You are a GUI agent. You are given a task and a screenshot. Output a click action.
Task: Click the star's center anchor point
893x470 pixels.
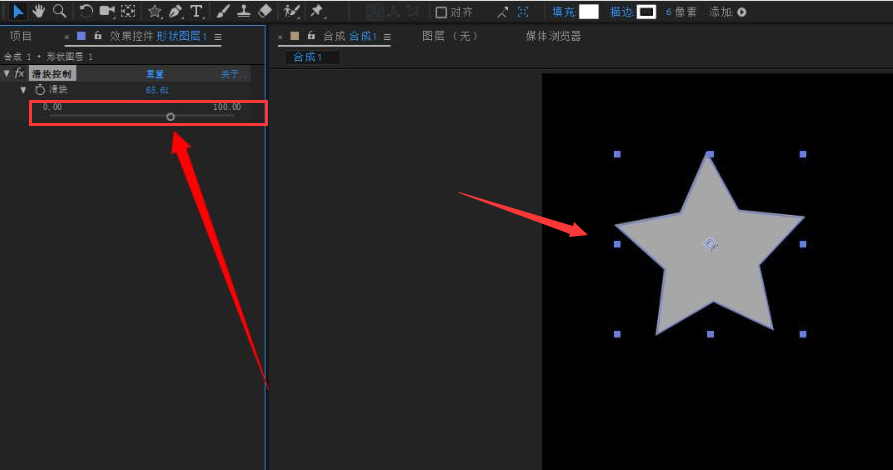710,244
